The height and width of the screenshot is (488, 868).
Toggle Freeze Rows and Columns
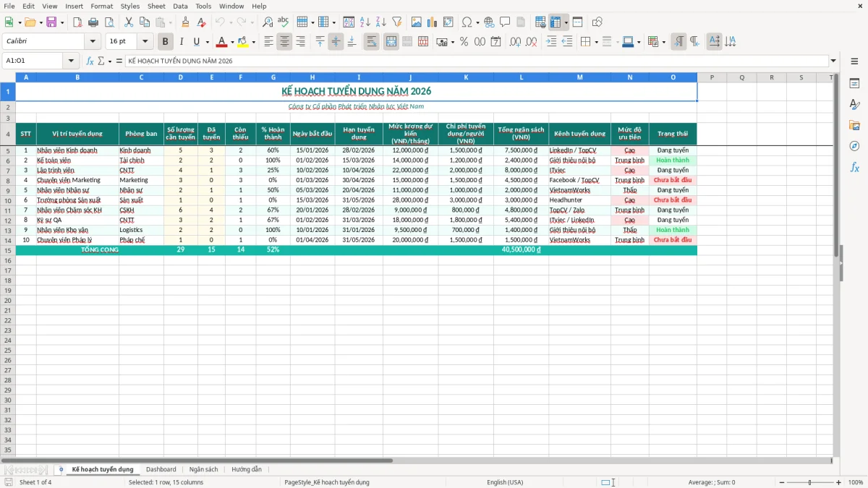(x=556, y=22)
